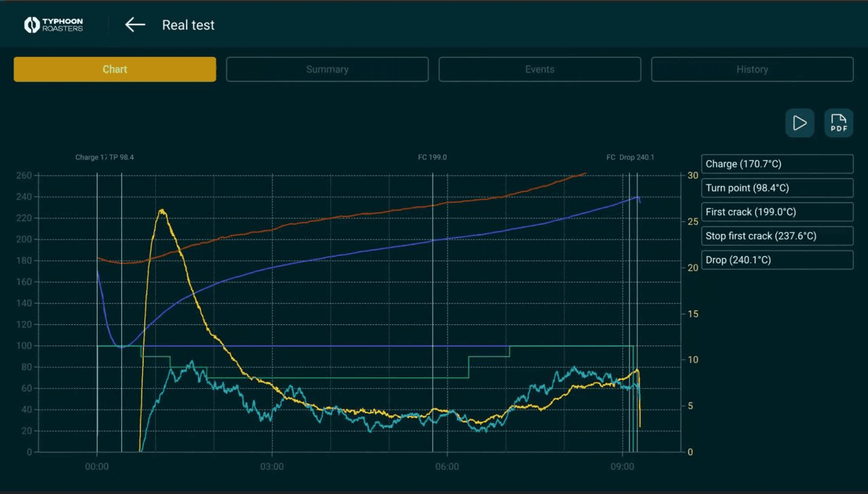Viewport: 868px width, 494px height.
Task: Open the Events tab
Action: click(539, 69)
